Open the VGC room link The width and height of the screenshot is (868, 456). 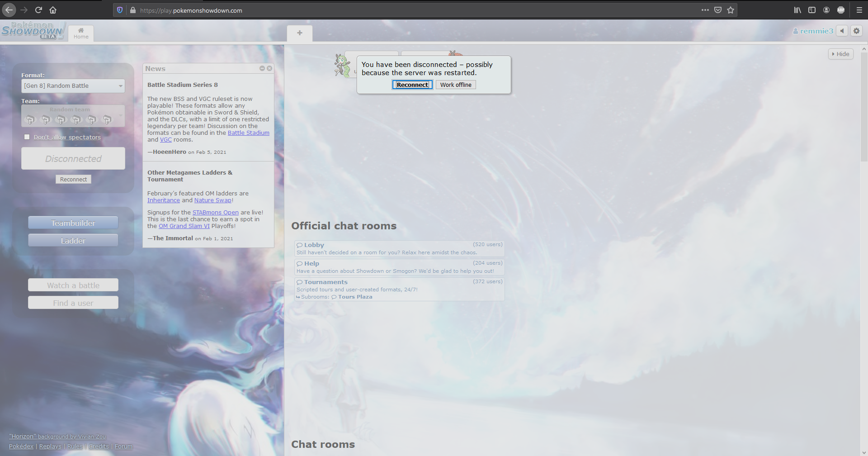click(x=166, y=140)
